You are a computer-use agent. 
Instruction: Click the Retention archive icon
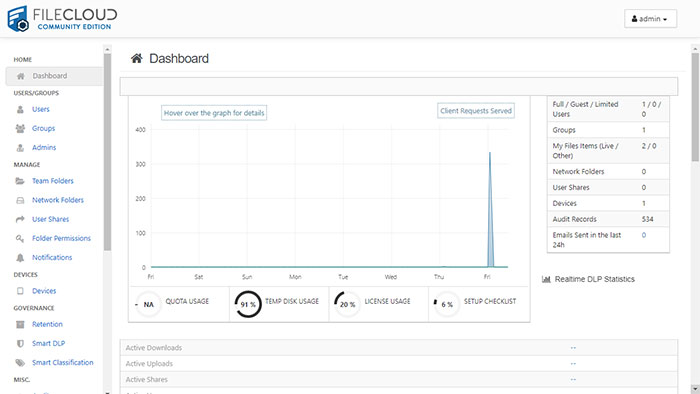(x=20, y=324)
